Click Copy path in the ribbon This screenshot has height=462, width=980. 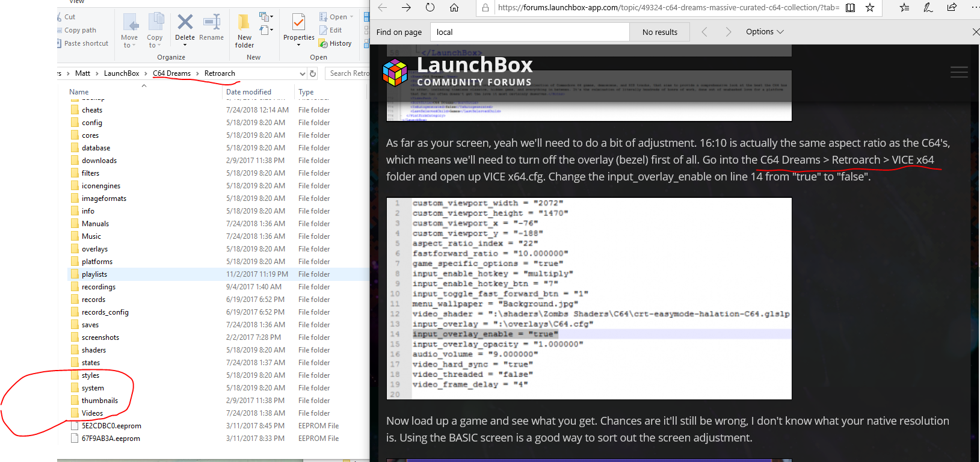[76, 30]
